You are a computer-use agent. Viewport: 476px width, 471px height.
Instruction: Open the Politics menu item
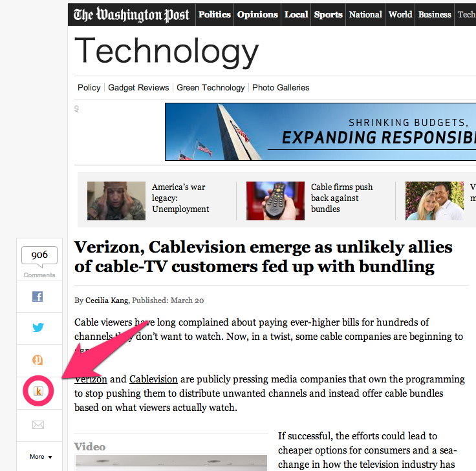214,15
